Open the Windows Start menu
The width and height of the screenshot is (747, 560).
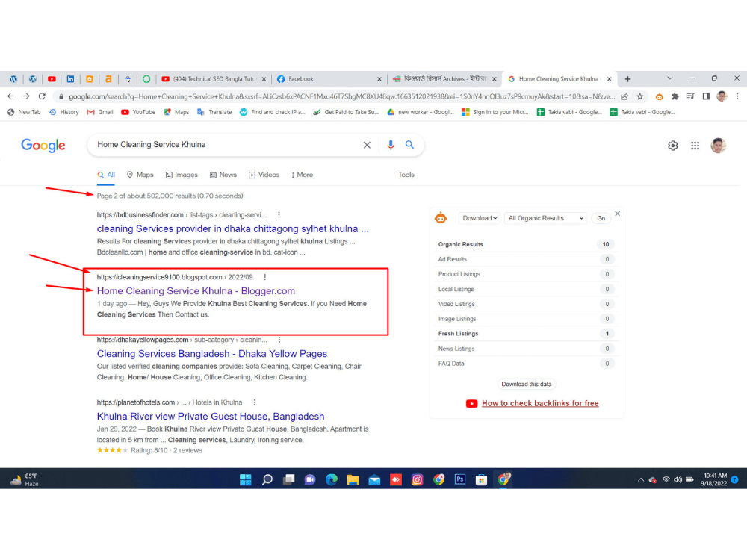(x=245, y=479)
